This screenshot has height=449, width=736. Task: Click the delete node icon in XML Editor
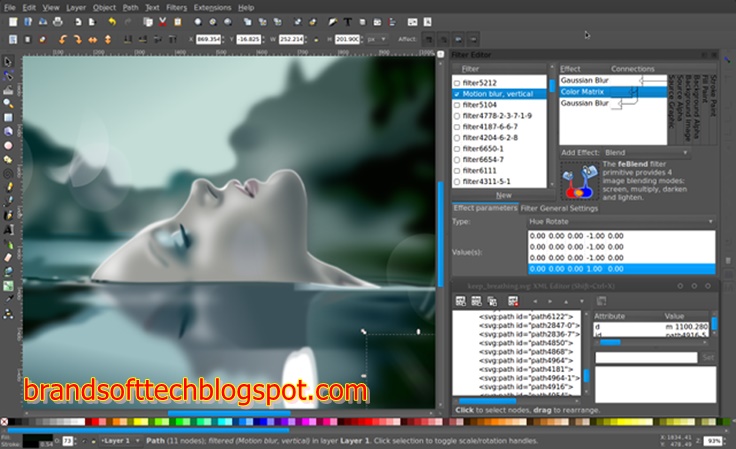pyautogui.click(x=513, y=301)
